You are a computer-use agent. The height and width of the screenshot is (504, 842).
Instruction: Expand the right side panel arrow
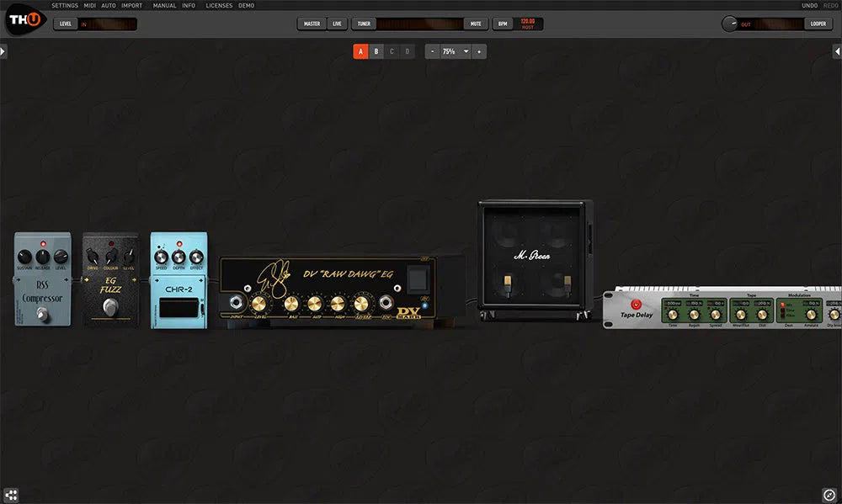click(x=839, y=50)
